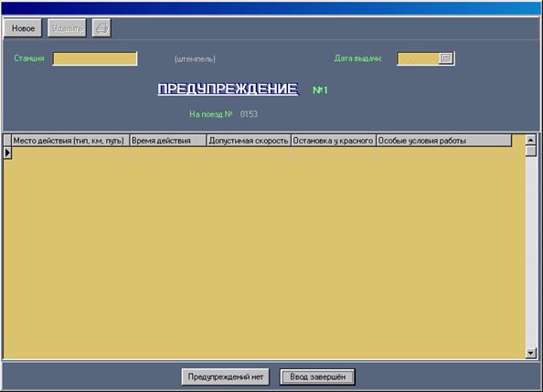Image resolution: width=543 pixels, height=392 pixels.
Task: Click the Дата выдачи label
Action: click(x=357, y=58)
